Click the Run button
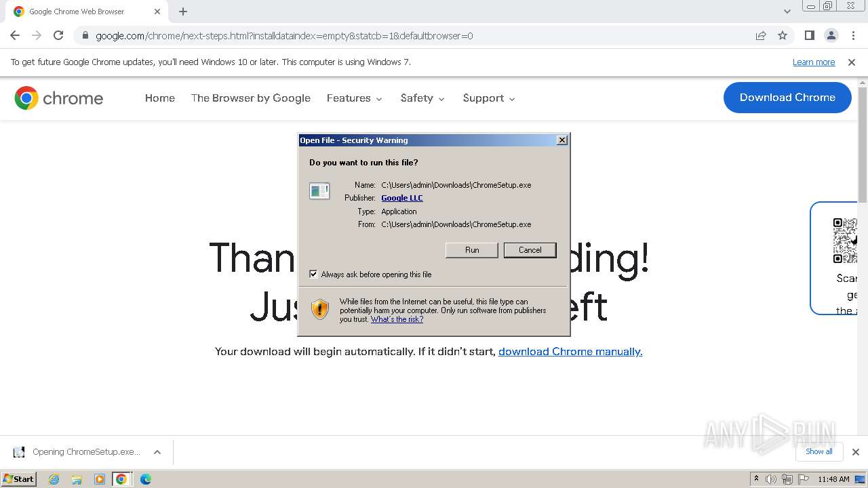The height and width of the screenshot is (488, 868). pos(472,250)
